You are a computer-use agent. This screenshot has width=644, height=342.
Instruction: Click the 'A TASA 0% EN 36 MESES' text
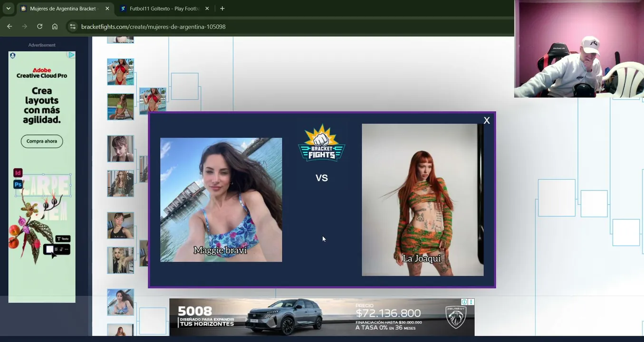385,328
